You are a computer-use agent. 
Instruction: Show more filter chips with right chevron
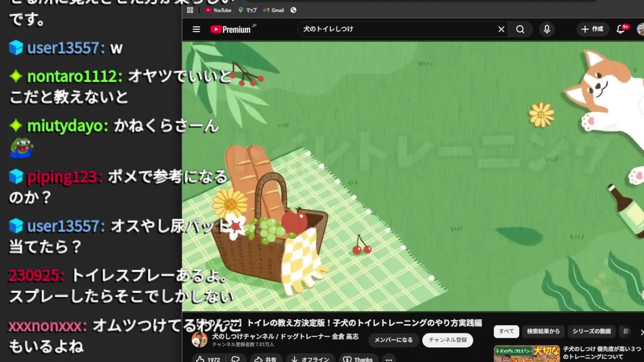point(641,332)
